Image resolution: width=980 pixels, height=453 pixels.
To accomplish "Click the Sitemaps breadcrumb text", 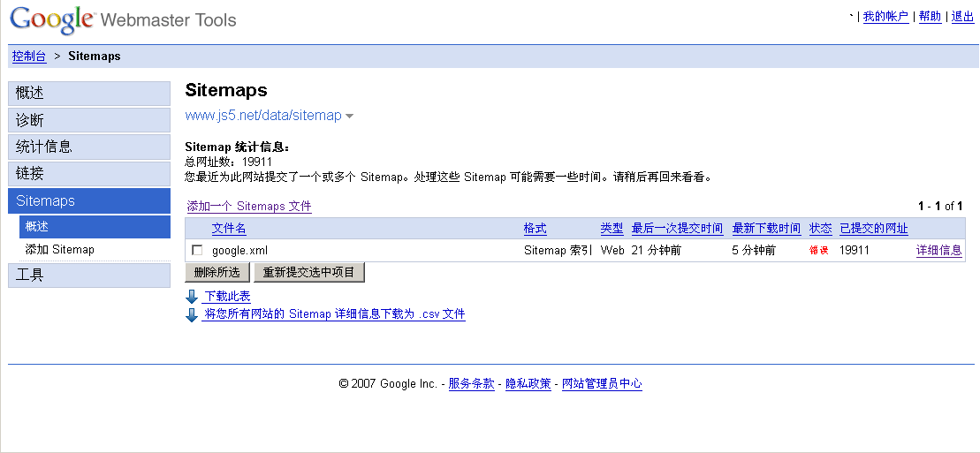I will tap(95, 57).
